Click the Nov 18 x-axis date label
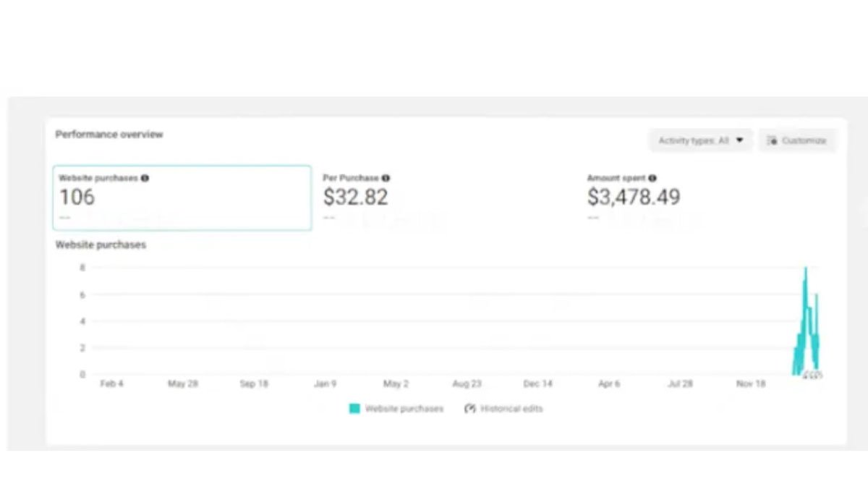 pyautogui.click(x=751, y=384)
